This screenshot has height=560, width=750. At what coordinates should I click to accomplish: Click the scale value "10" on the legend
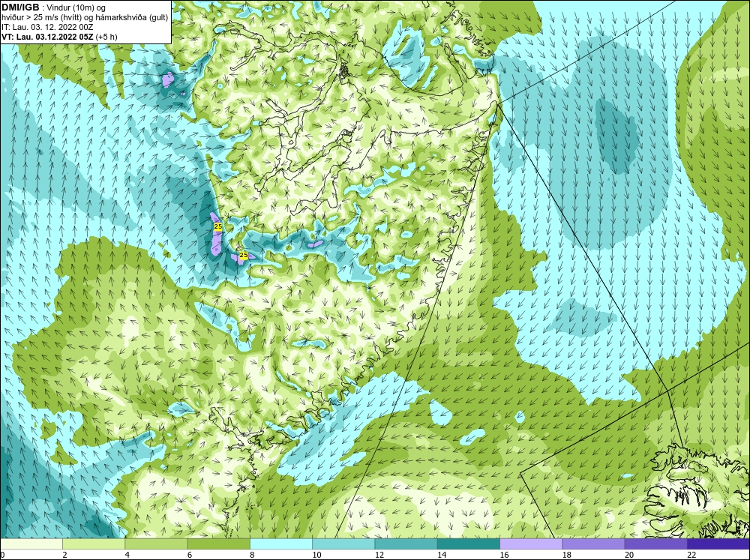point(316,555)
